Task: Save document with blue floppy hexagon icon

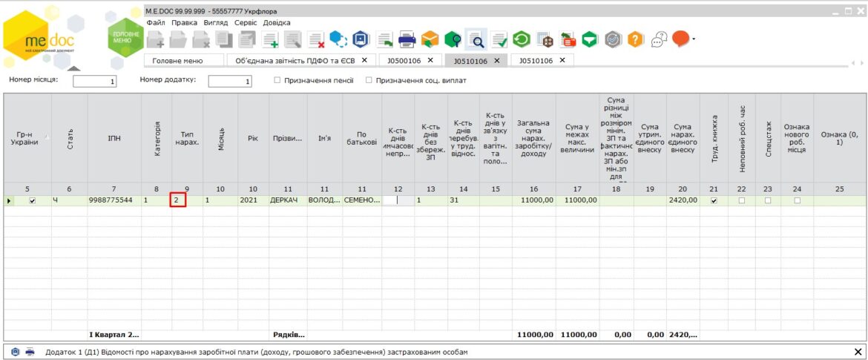Action: [361, 39]
